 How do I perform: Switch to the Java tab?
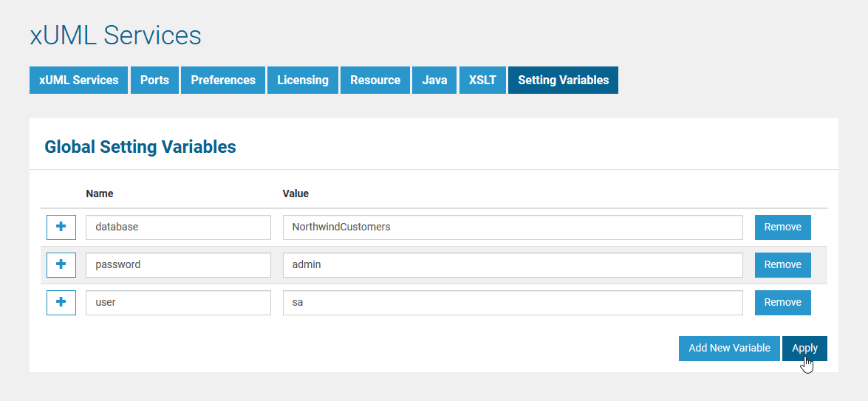coord(434,80)
